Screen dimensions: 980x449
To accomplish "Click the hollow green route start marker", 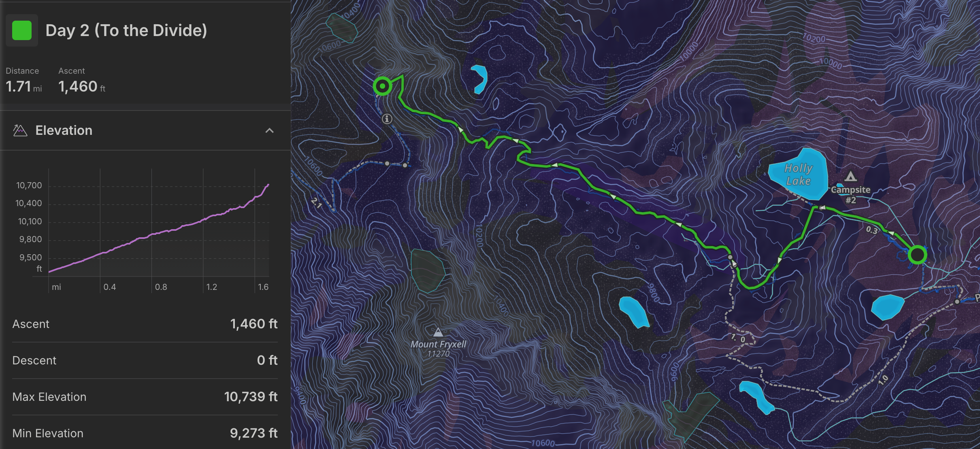I will tap(917, 255).
